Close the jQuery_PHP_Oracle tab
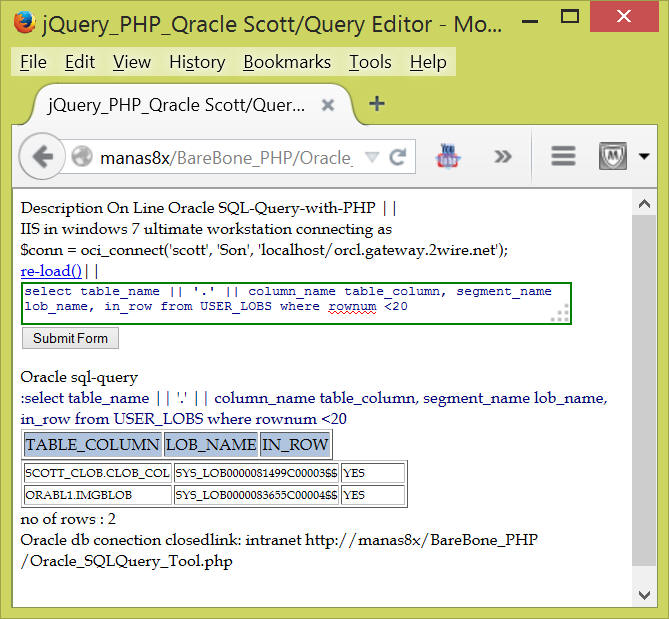 pyautogui.click(x=328, y=105)
